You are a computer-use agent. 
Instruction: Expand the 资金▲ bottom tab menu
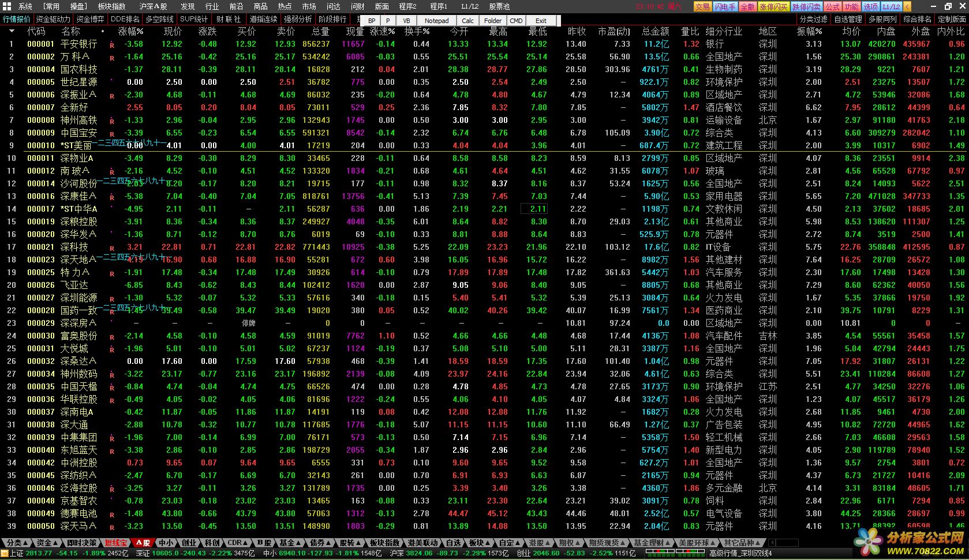click(47, 543)
